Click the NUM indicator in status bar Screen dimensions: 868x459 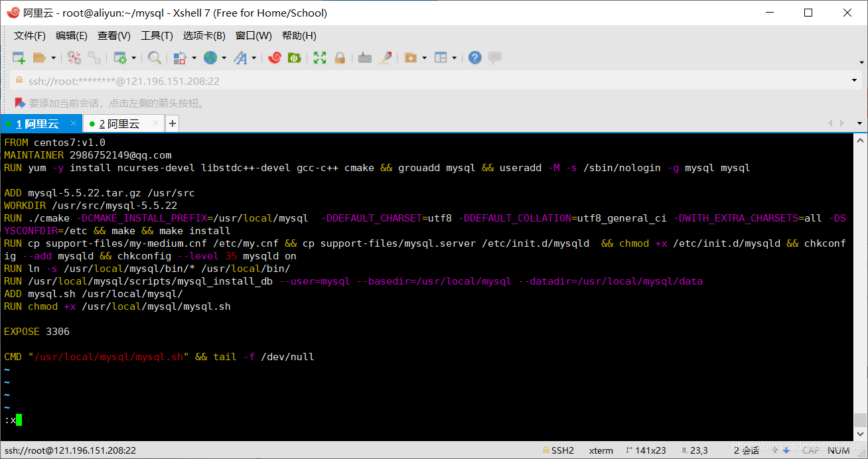(839, 450)
